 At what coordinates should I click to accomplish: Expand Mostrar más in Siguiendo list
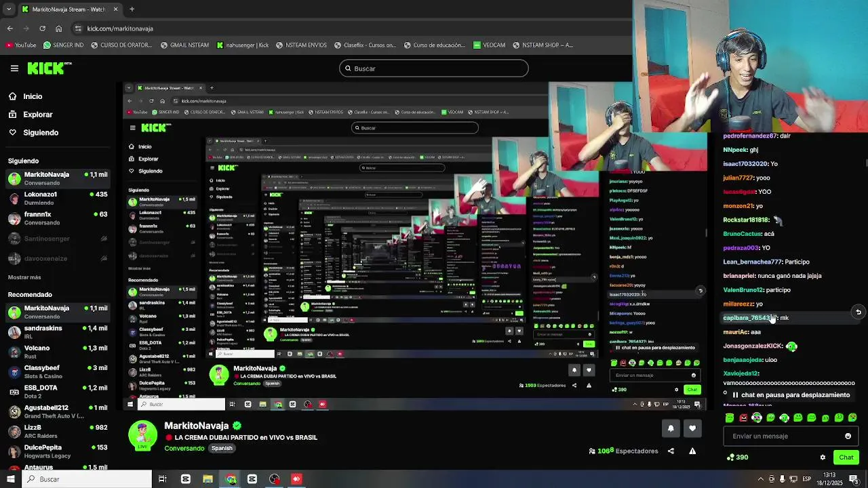pyautogui.click(x=24, y=277)
